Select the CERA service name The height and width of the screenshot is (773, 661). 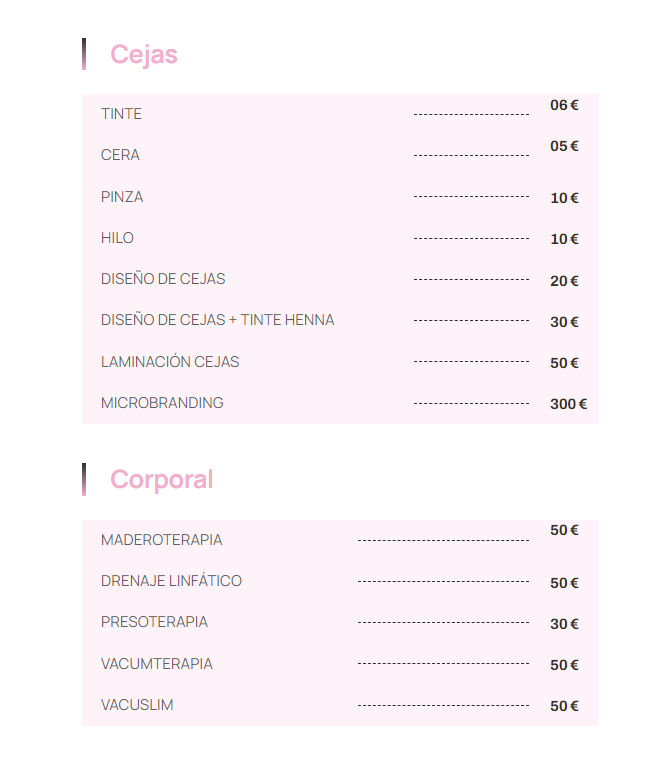(x=120, y=155)
